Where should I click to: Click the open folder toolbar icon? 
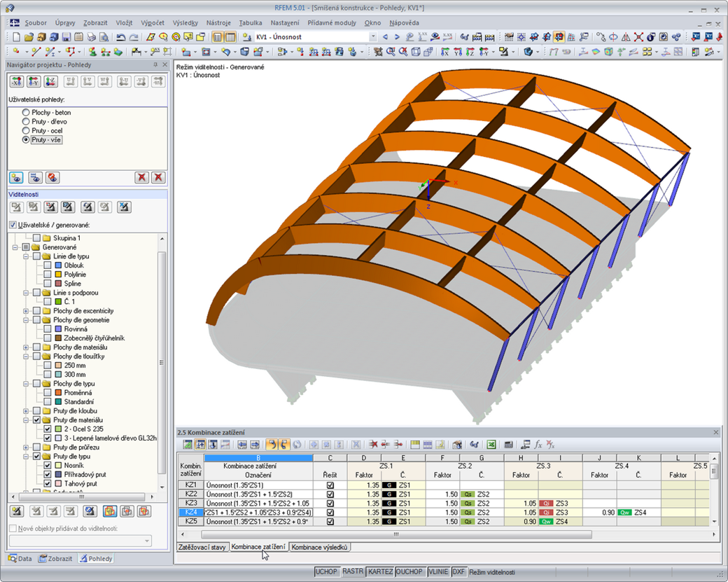[29, 37]
